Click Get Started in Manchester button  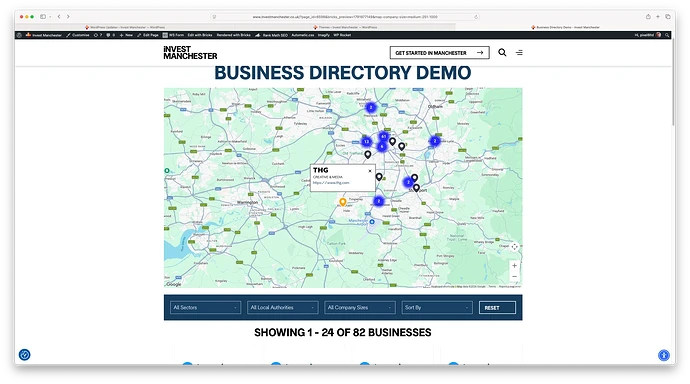[439, 53]
